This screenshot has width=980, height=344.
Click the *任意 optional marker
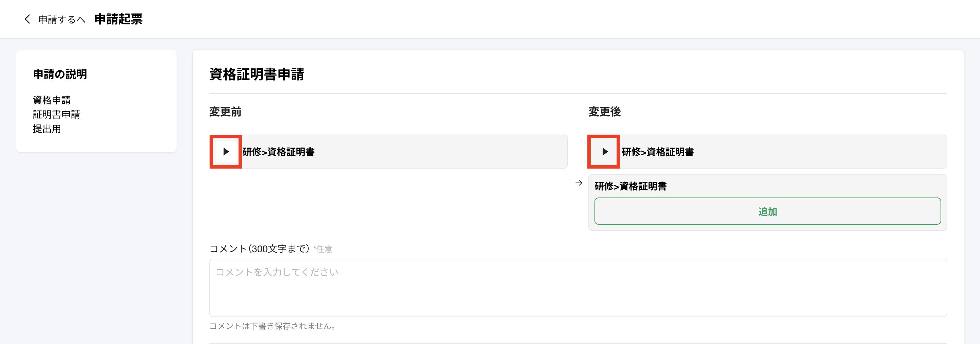pos(323,250)
